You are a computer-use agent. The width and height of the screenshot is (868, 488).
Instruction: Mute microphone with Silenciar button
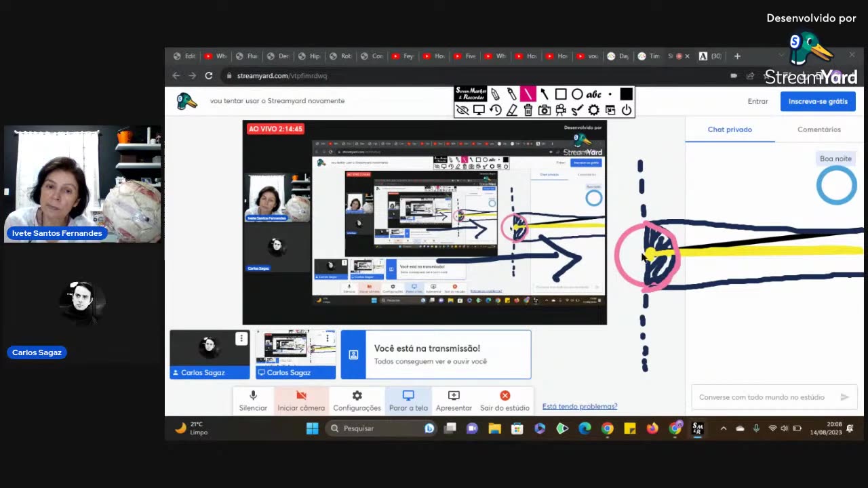[253, 401]
